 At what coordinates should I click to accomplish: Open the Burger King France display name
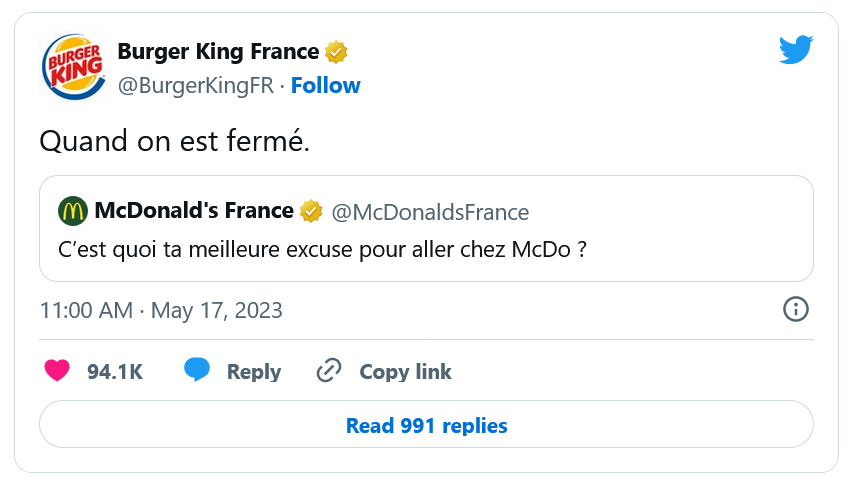(218, 51)
